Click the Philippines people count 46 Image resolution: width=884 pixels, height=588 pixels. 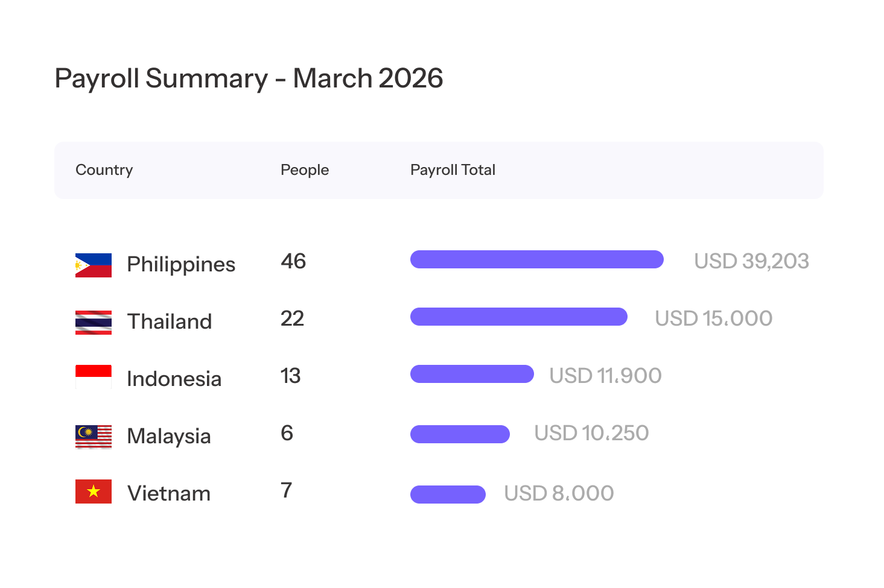coord(293,262)
